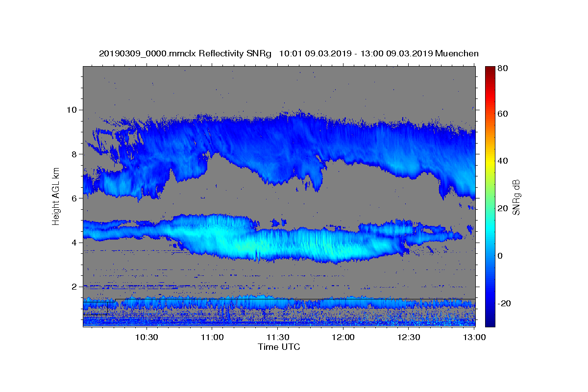Click the 'Height AGL km' y-axis label
588x392 pixels.
56,197
